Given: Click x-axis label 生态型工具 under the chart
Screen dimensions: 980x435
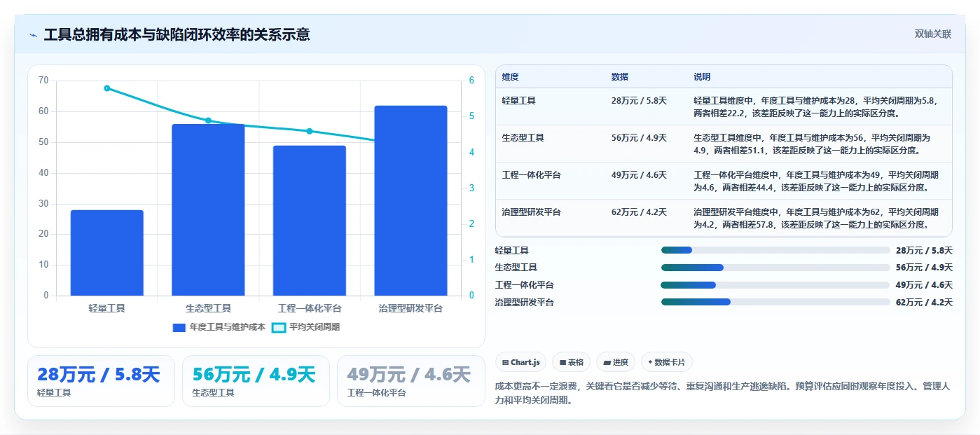Looking at the screenshot, I should point(208,308).
